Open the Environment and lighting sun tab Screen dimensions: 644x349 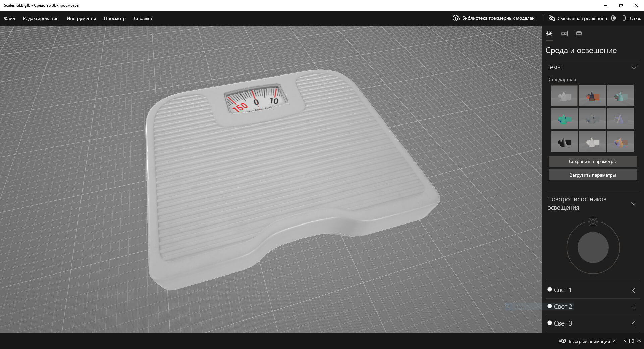(x=549, y=34)
